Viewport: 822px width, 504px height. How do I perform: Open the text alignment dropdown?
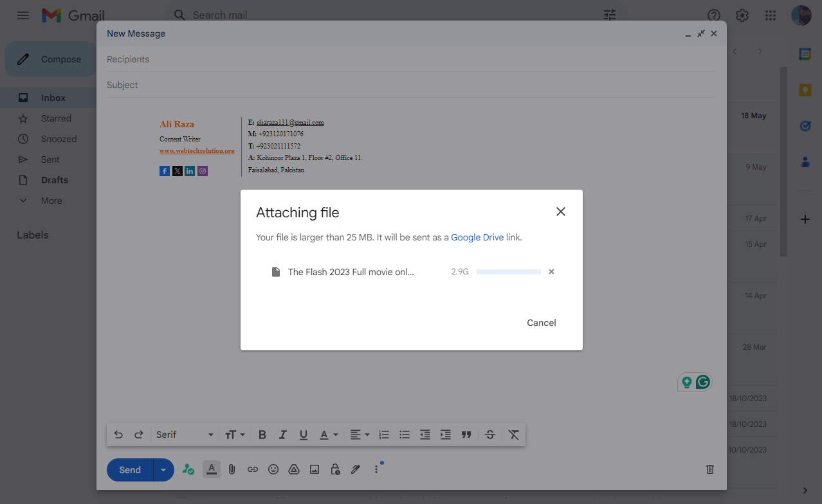[360, 435]
